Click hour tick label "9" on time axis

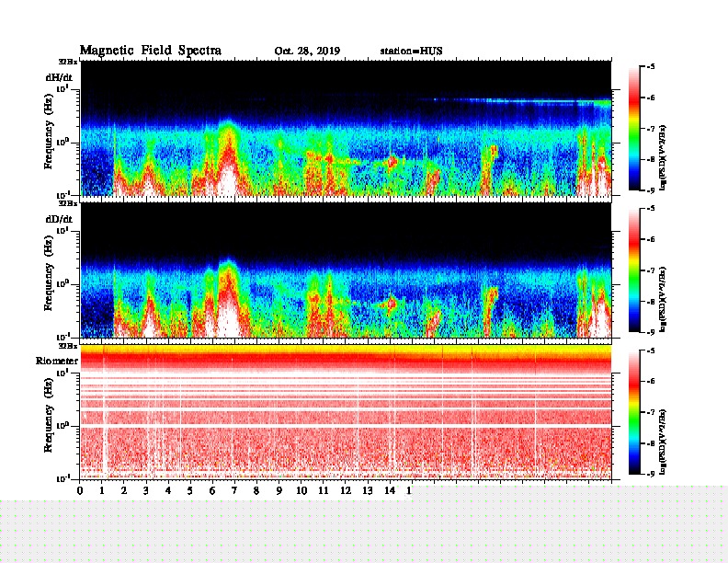(x=279, y=490)
